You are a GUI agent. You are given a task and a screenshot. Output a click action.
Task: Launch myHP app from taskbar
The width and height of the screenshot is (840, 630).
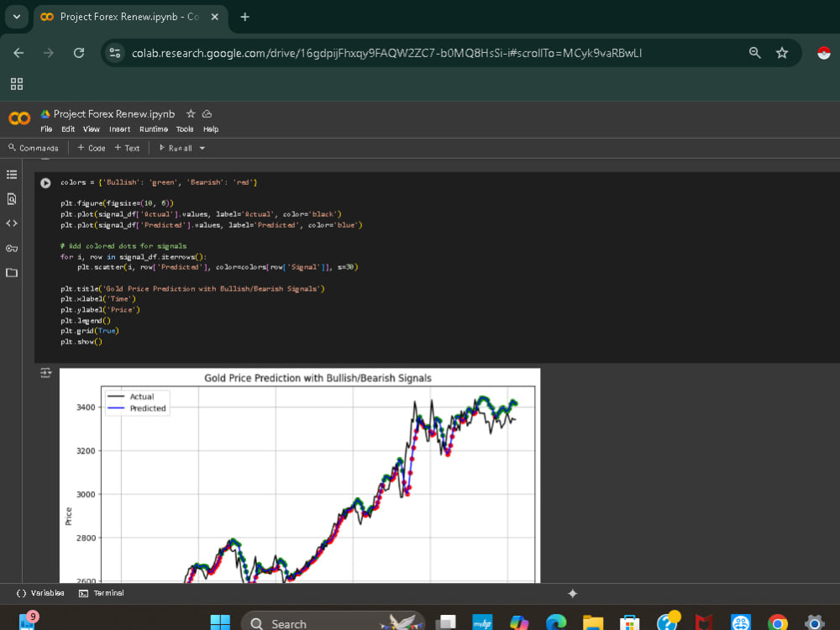(x=482, y=622)
